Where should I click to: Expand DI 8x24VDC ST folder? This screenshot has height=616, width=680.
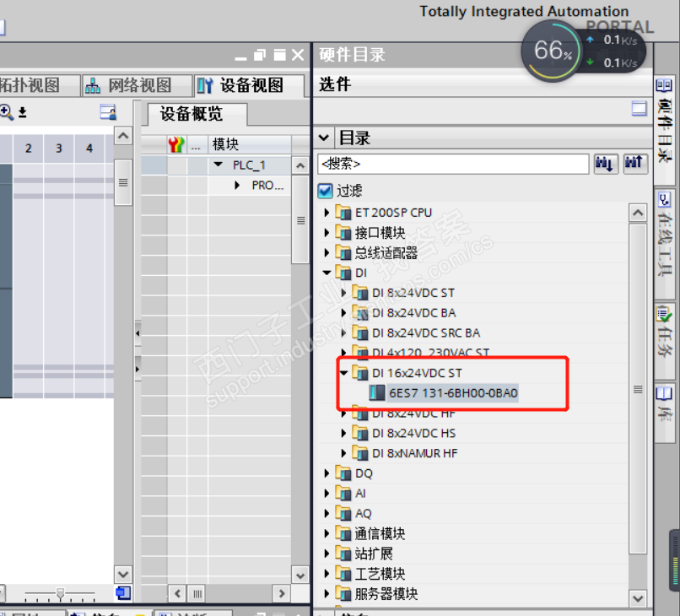[344, 293]
